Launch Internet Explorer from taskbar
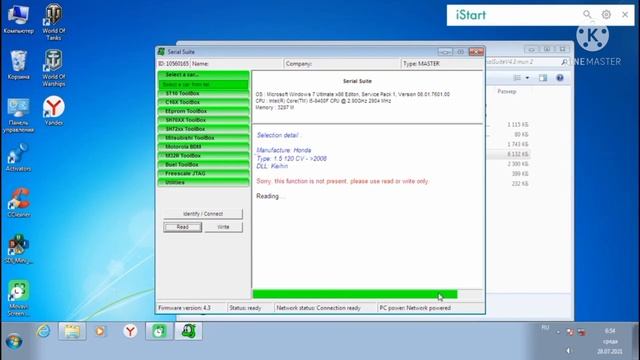The height and width of the screenshot is (360, 640). point(43,331)
